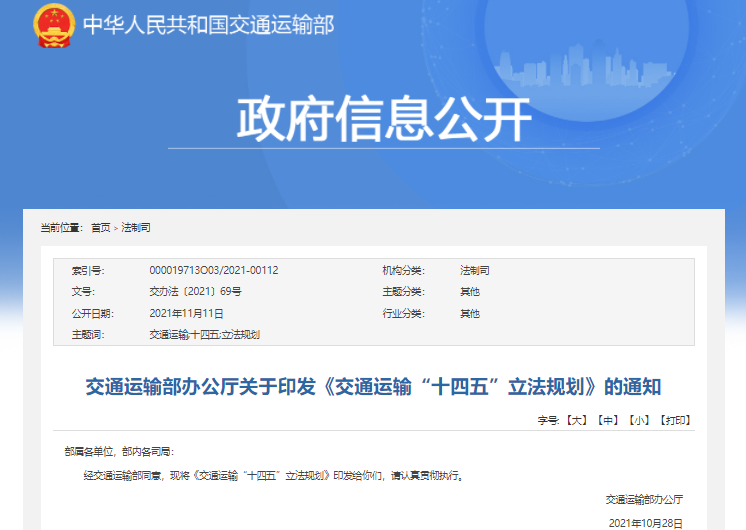The height and width of the screenshot is (530, 746).
Task: Click the publication date 2021年11月11日
Action: pos(186,313)
